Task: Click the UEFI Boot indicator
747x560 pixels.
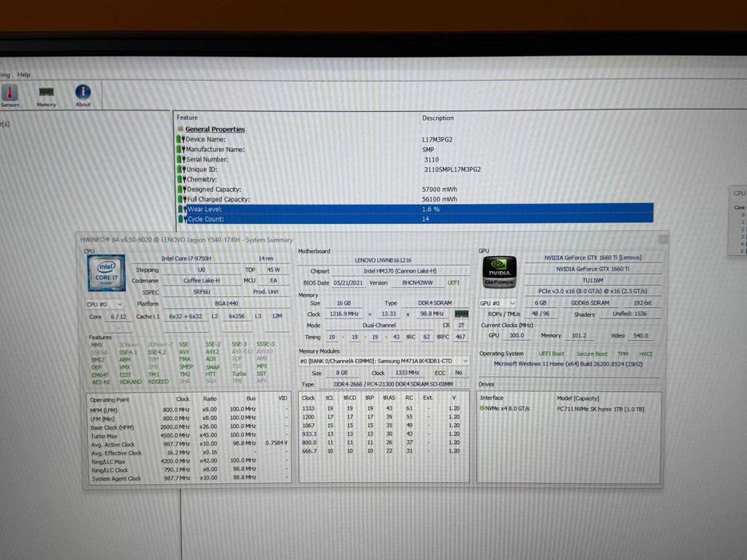Action: coord(551,354)
